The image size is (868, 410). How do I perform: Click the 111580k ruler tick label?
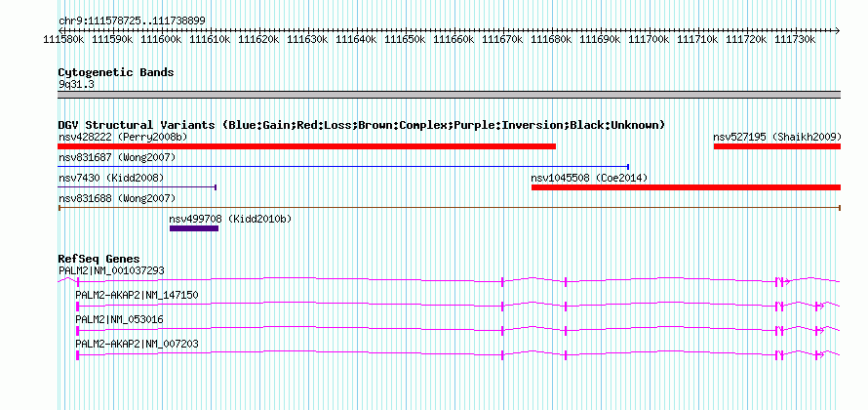click(x=63, y=39)
